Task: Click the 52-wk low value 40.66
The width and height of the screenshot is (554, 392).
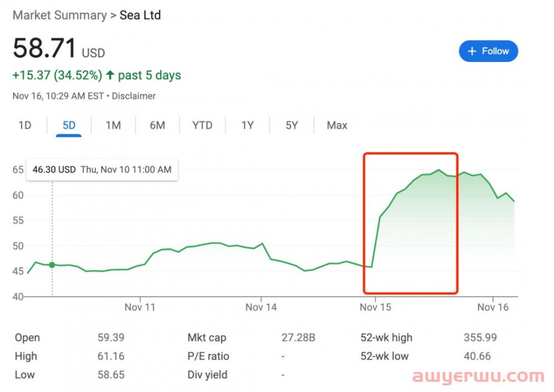Action: (477, 357)
